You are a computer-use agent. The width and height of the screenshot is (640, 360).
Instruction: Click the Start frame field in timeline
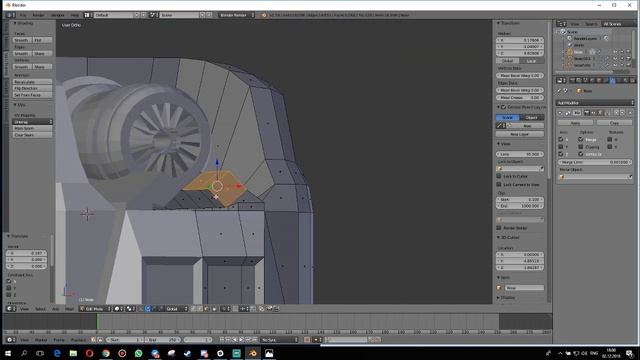125,340
